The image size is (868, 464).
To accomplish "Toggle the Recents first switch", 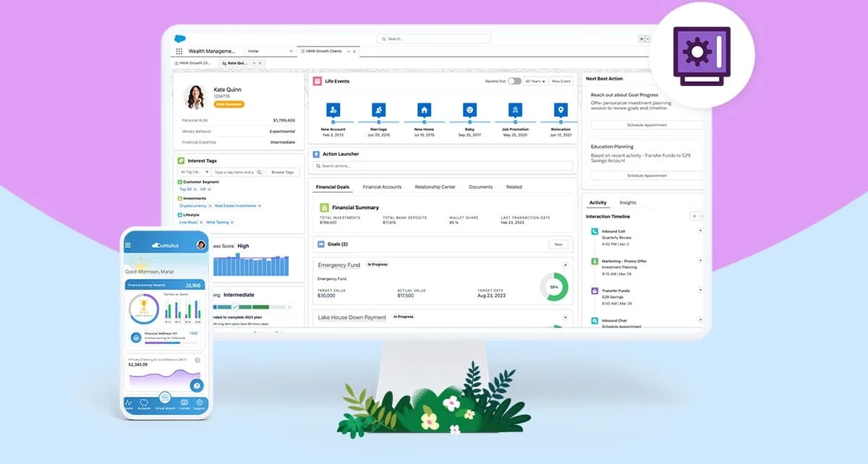I will 514,81.
